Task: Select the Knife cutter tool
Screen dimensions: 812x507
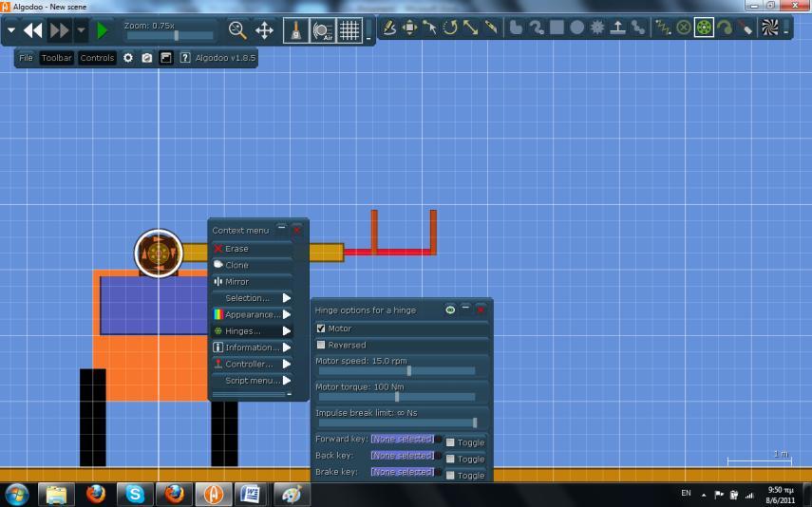Action: coord(490,28)
